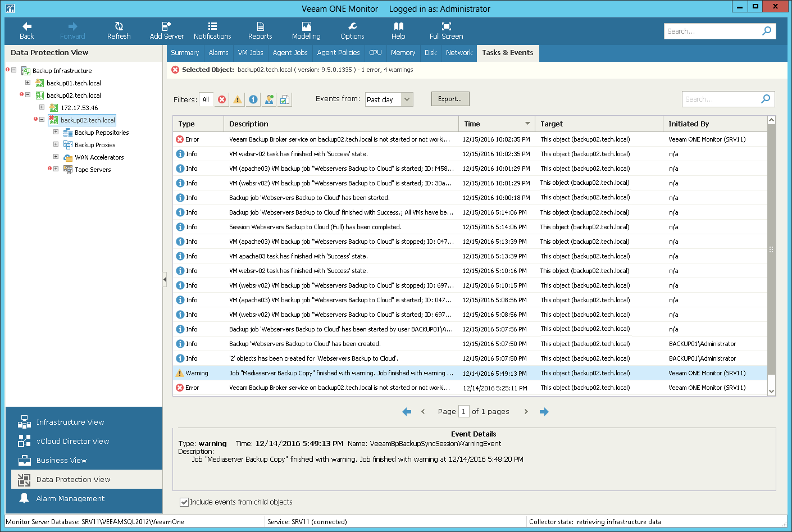Expand Backup Proxies node
792x532 pixels.
(x=56, y=144)
